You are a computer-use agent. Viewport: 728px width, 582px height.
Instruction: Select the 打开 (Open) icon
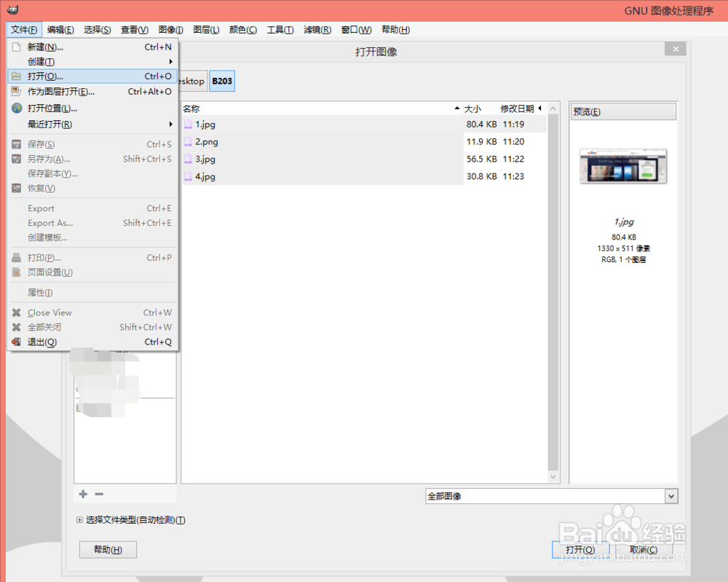point(17,76)
